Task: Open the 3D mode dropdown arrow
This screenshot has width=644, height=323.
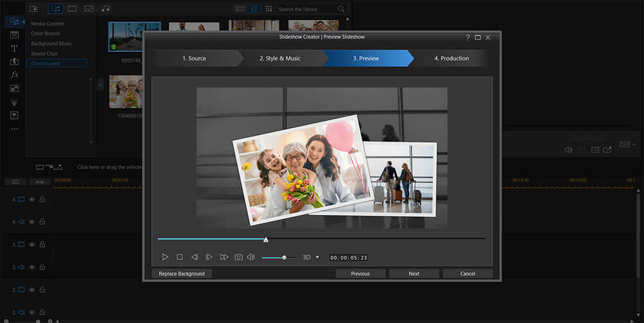Action: click(317, 257)
